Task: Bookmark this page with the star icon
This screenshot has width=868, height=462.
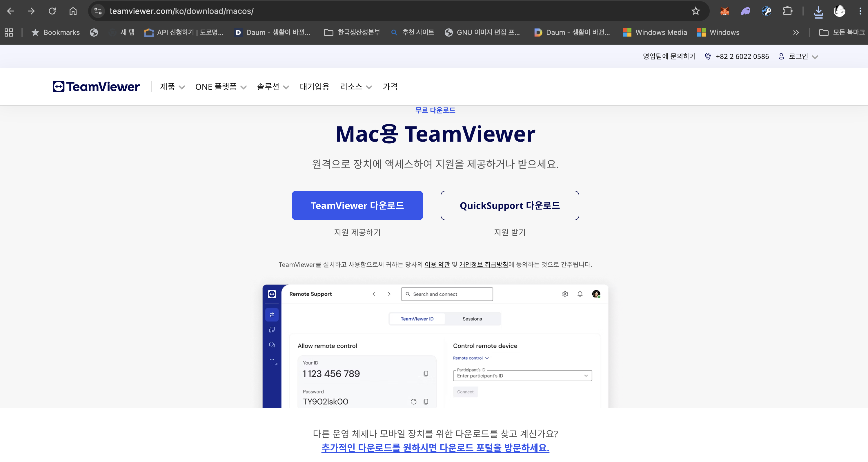Action: [696, 11]
